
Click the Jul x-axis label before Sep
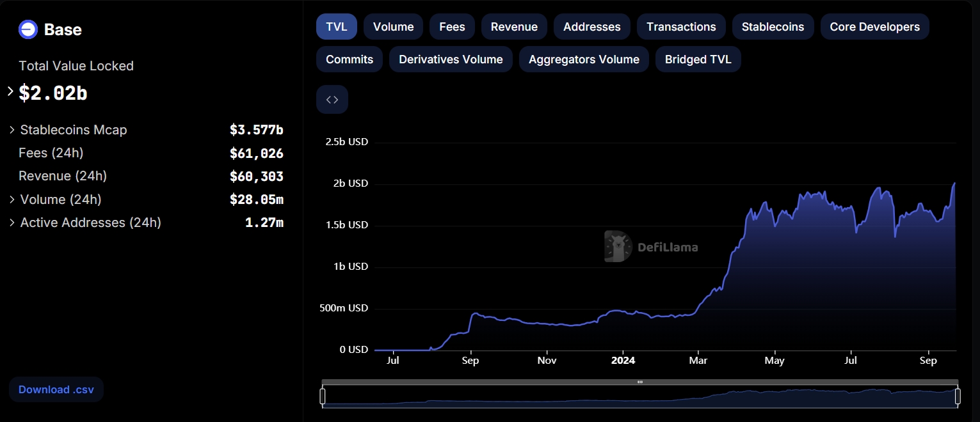point(393,361)
